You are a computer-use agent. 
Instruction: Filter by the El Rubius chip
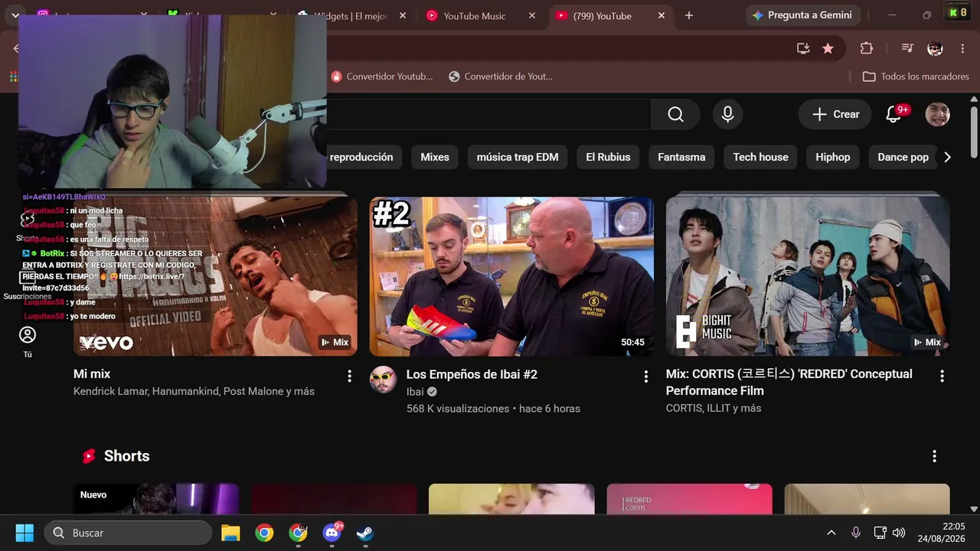click(x=608, y=157)
